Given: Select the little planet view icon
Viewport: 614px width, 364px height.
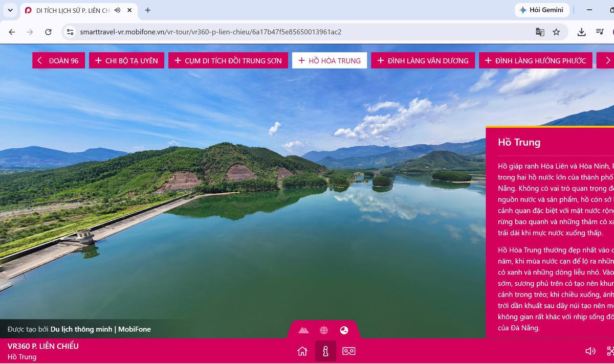Looking at the screenshot, I should point(344,330).
